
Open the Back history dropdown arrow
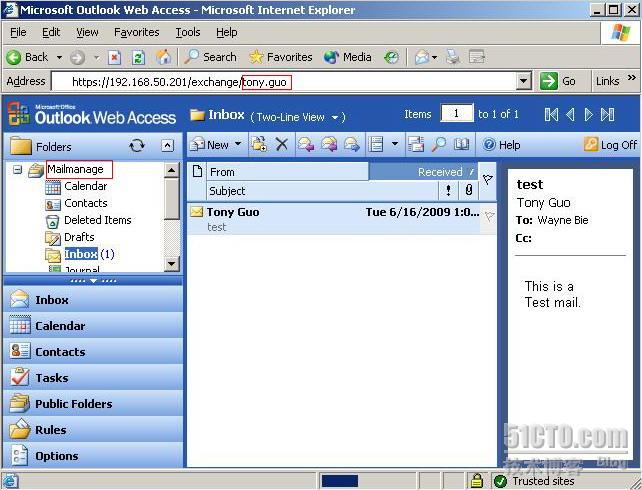click(59, 57)
